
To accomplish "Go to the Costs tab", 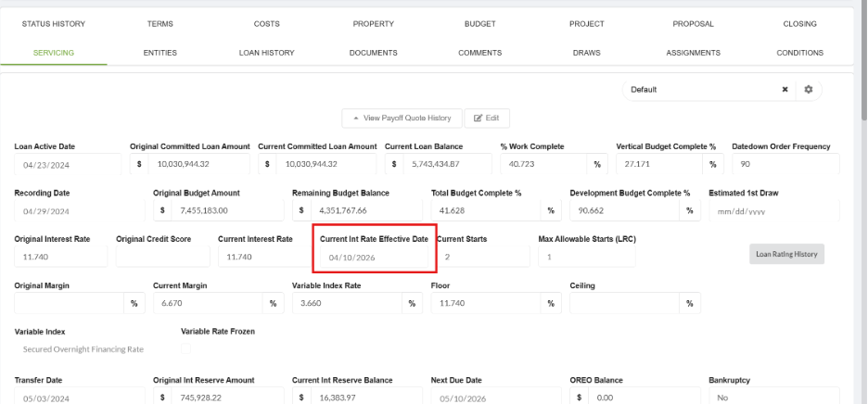I will click(x=267, y=24).
